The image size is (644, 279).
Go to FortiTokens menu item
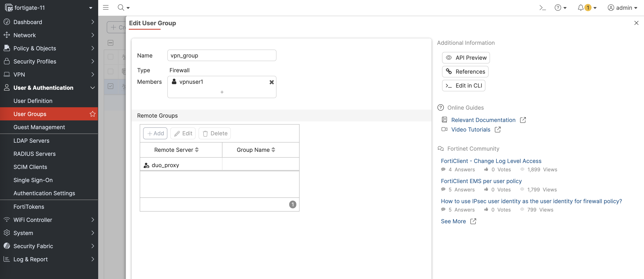coord(29,207)
